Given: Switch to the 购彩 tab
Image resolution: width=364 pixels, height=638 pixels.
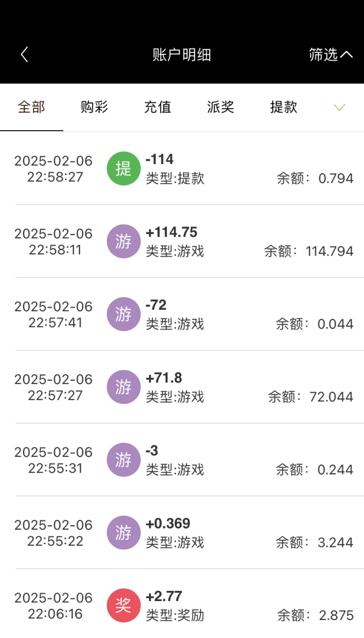Looking at the screenshot, I should (95, 107).
